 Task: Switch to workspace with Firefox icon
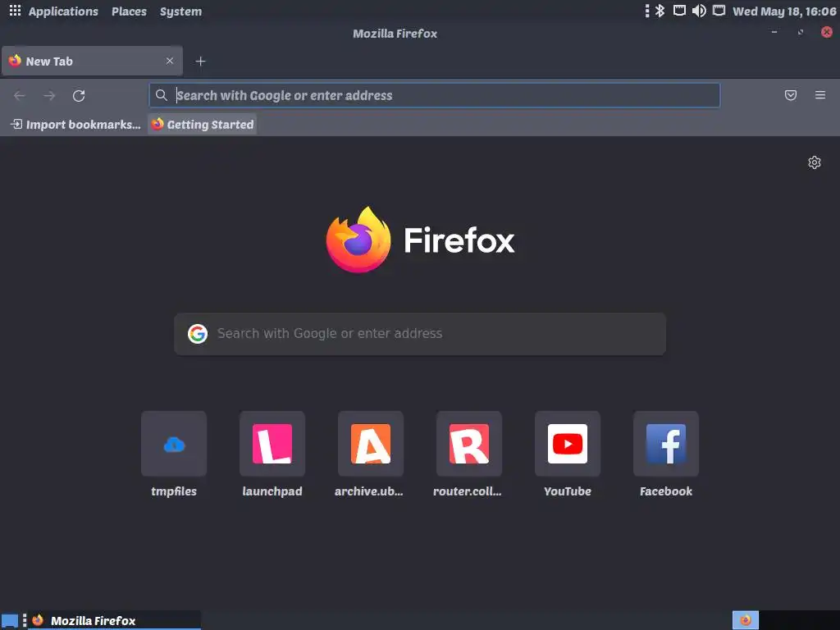745,620
